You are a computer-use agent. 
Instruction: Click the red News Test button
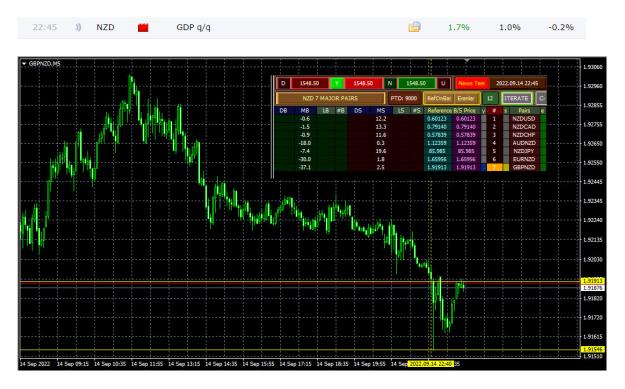tap(472, 83)
